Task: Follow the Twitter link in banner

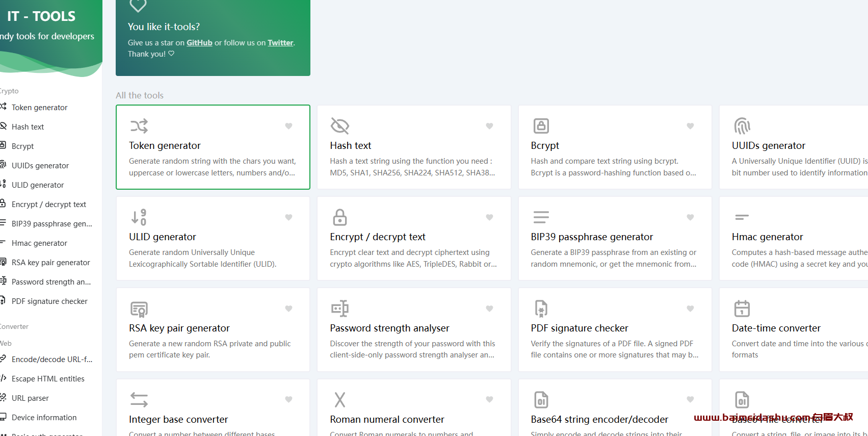Action: 280,43
